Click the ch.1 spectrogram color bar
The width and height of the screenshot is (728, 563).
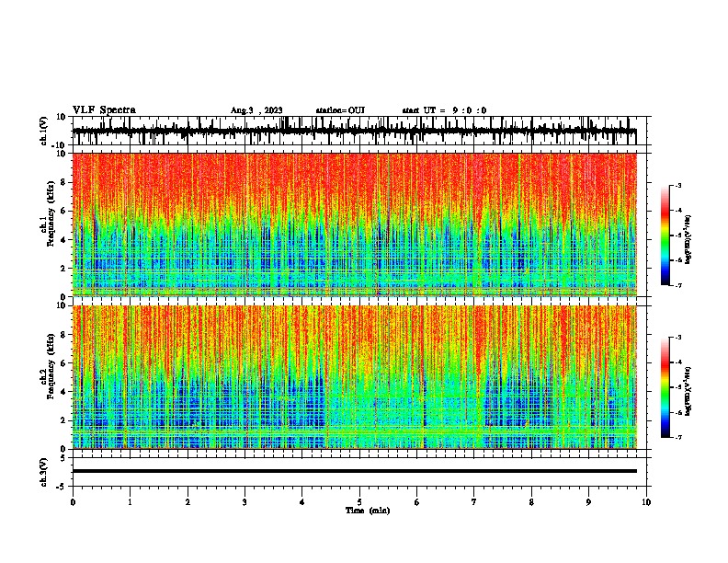click(x=665, y=236)
